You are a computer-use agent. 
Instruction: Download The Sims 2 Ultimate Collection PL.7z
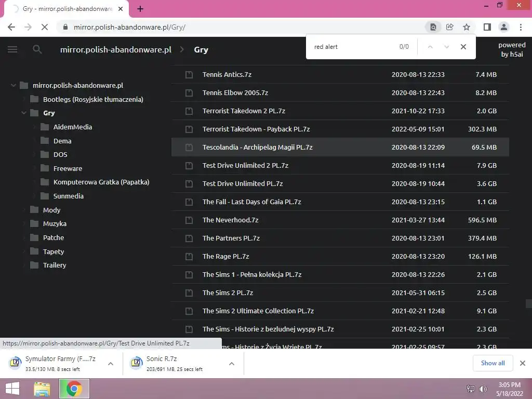[258, 311]
